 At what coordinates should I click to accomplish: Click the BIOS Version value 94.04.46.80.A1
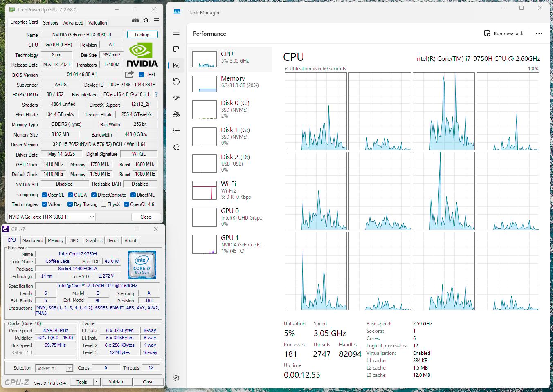pyautogui.click(x=82, y=75)
